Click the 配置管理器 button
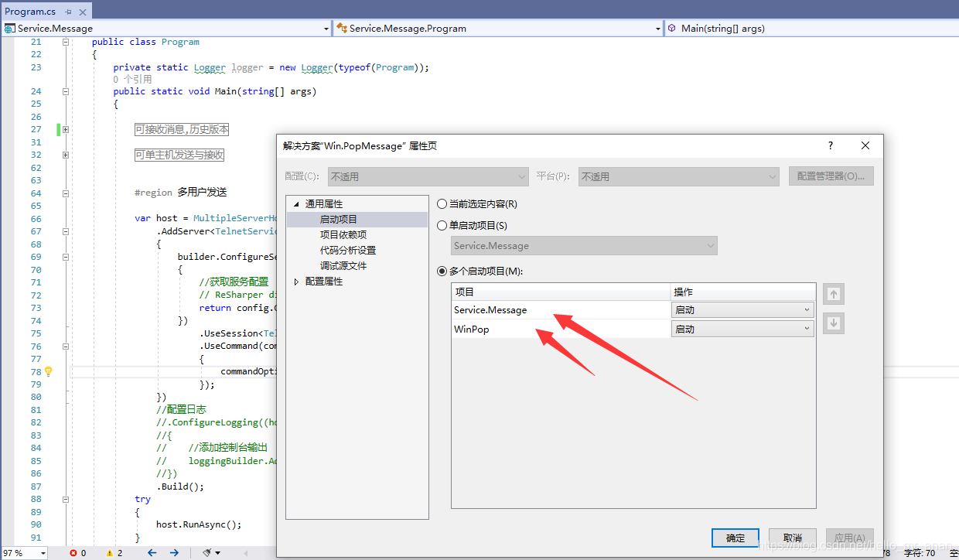Screen dimensions: 959x560 coord(831,176)
